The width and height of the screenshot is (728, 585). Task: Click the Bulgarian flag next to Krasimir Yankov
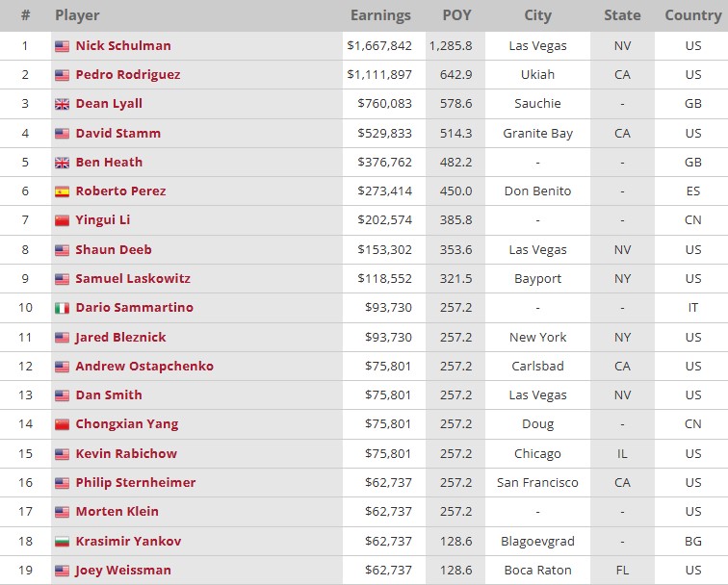click(62, 542)
